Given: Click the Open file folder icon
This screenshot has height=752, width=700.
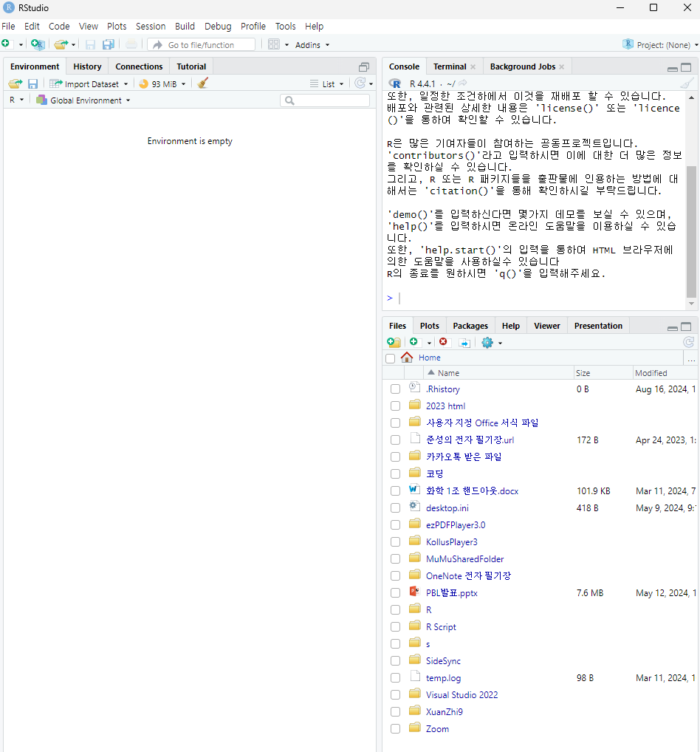Looking at the screenshot, I should [61, 44].
